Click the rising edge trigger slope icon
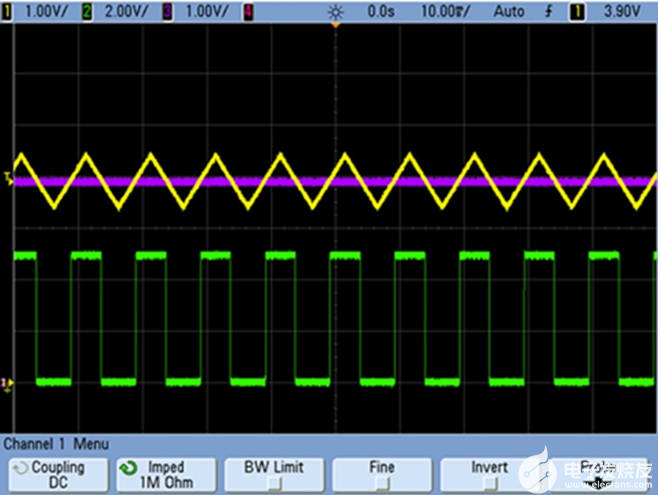Image resolution: width=658 pixels, height=495 pixels. (x=548, y=11)
